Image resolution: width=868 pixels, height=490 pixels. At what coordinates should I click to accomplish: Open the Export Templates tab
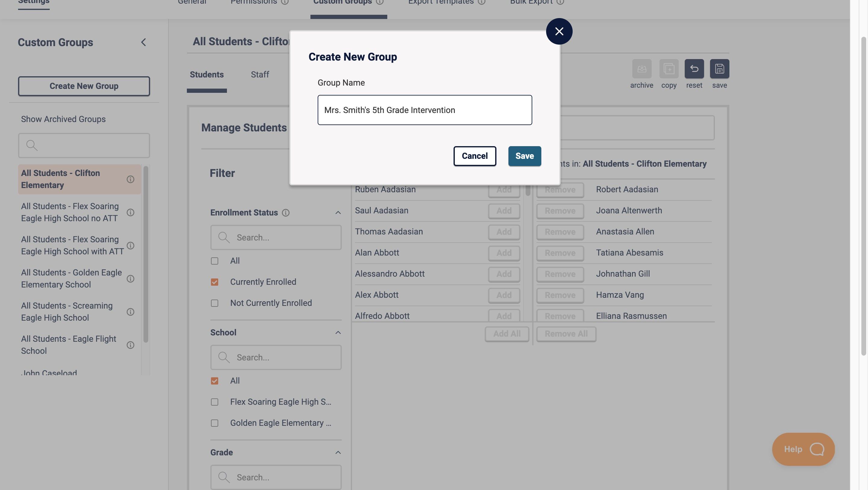(441, 3)
